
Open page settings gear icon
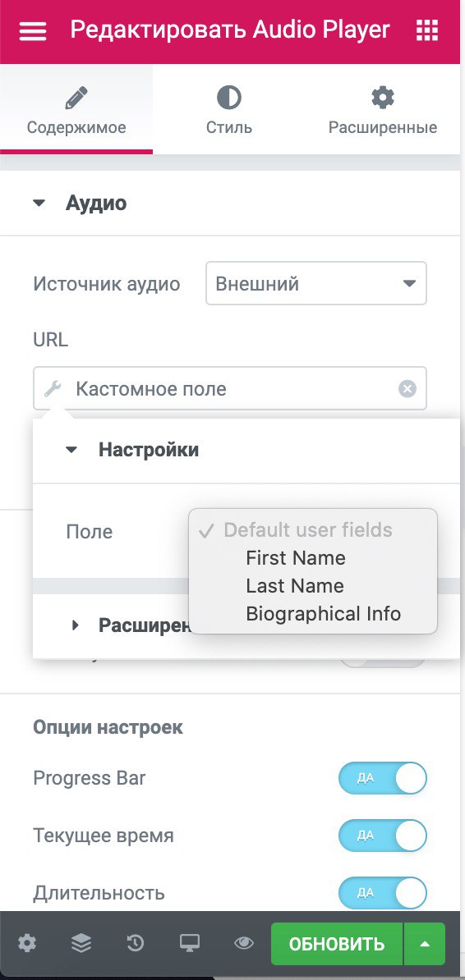pos(27,943)
